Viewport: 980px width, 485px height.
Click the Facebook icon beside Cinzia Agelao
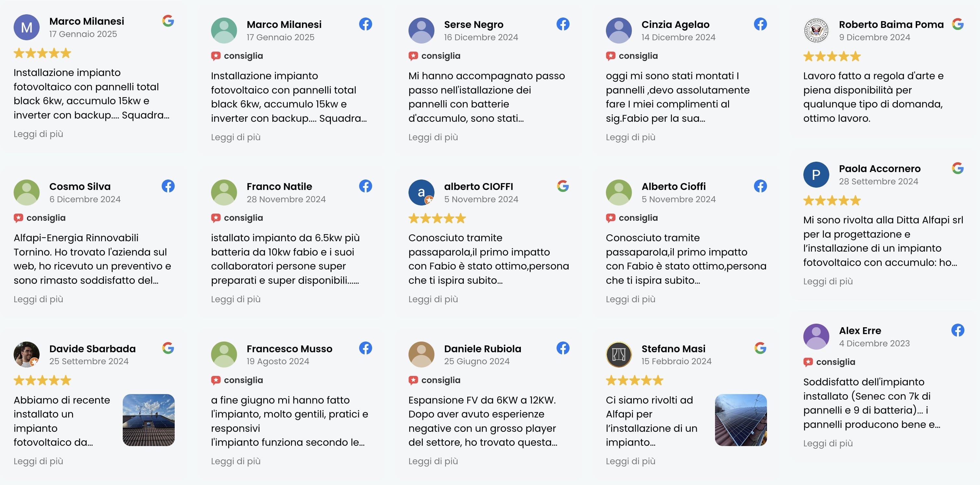coord(760,24)
